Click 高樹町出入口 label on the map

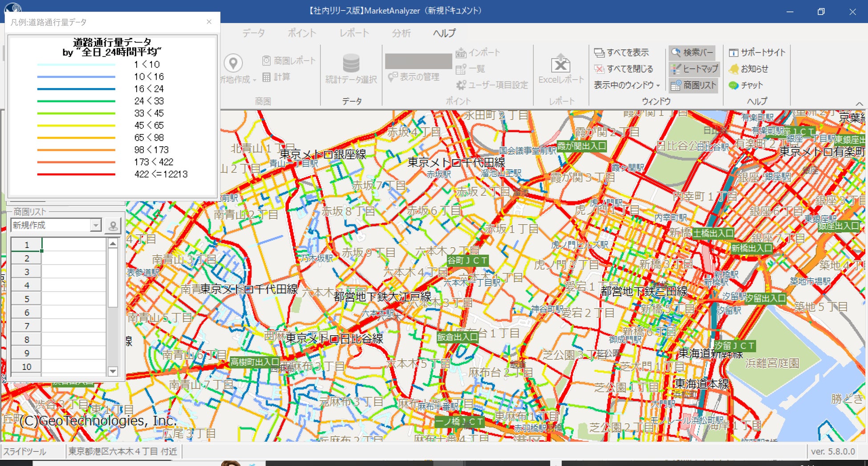[255, 362]
